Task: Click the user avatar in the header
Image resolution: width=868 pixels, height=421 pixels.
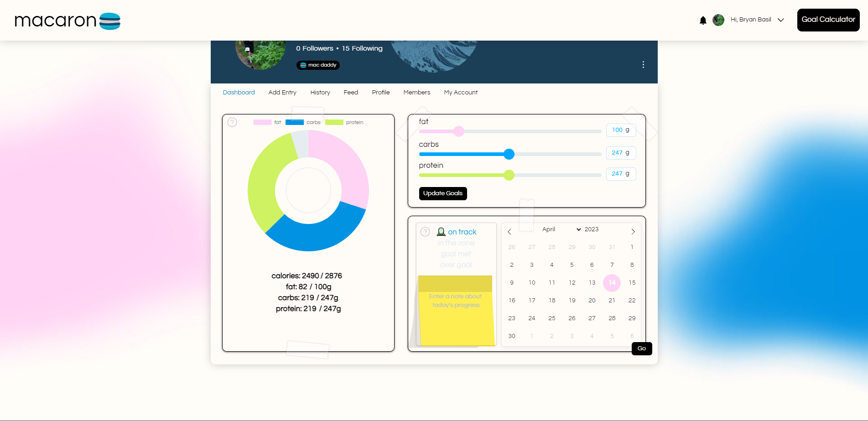Action: click(718, 20)
